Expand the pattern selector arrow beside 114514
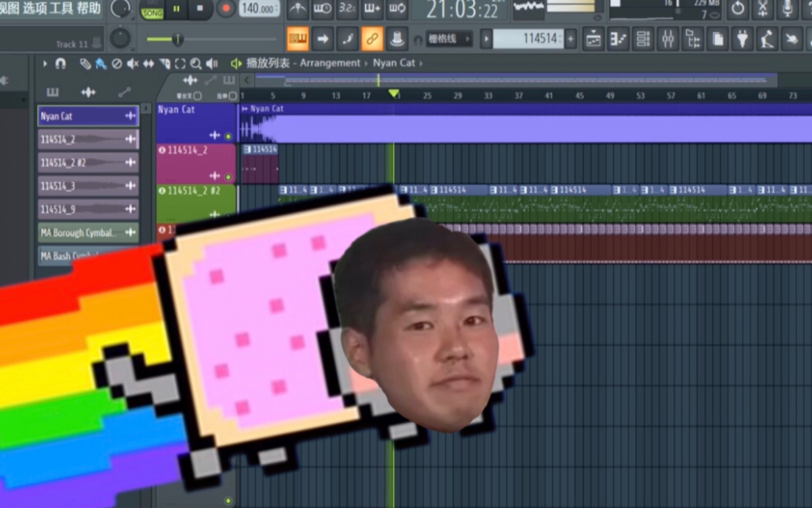 pyautogui.click(x=486, y=39)
